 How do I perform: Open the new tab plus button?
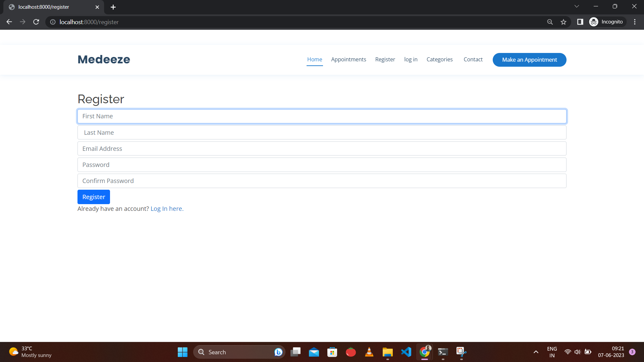113,7
